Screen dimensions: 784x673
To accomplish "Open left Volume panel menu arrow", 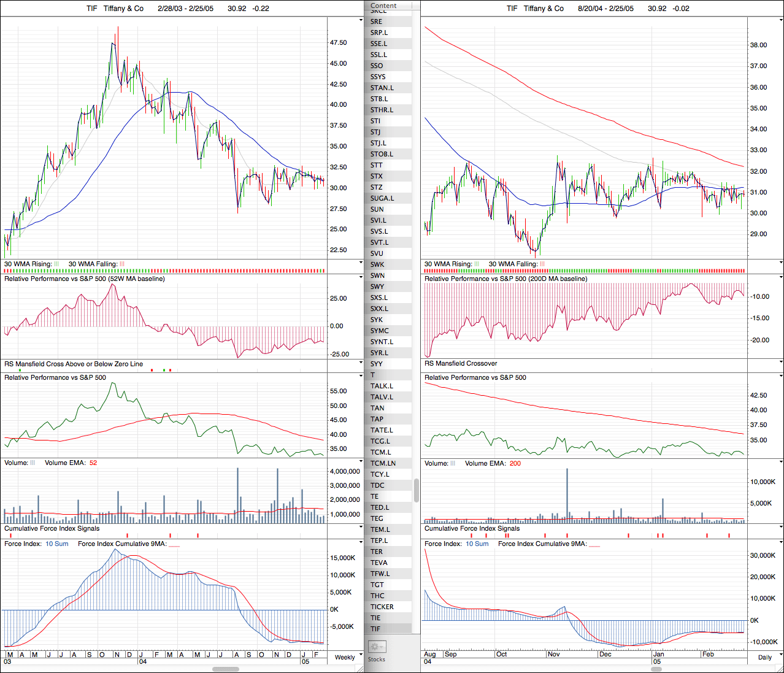I will coord(361,462).
